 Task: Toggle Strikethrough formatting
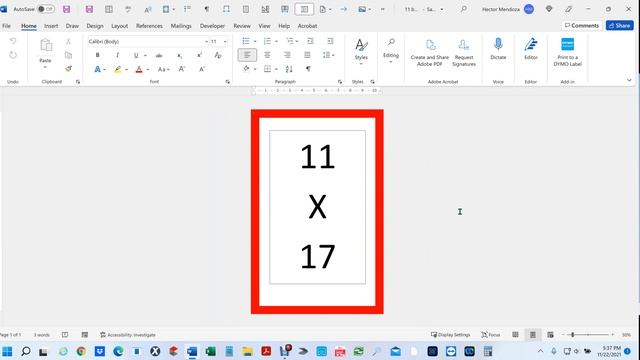point(159,55)
